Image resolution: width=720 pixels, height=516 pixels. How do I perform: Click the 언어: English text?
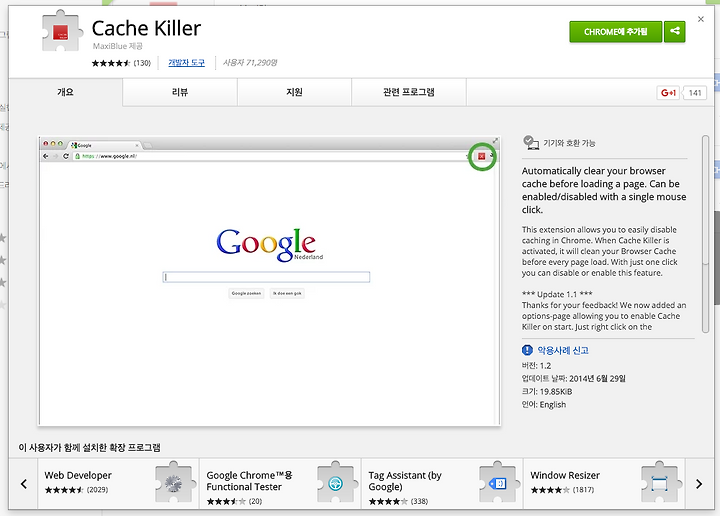544,404
